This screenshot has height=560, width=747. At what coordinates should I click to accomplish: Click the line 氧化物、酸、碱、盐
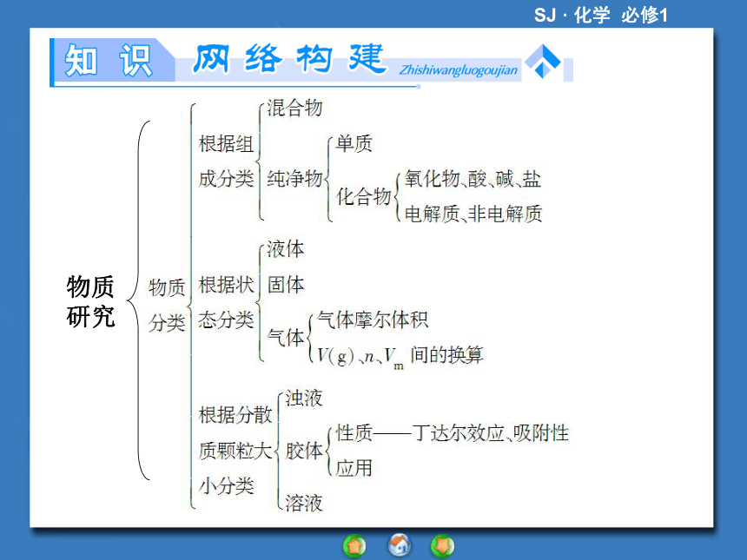(473, 179)
